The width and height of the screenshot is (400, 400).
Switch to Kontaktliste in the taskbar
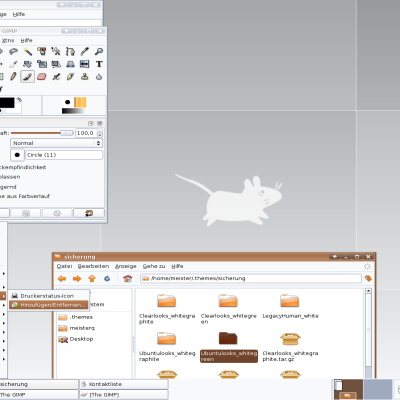click(124, 384)
